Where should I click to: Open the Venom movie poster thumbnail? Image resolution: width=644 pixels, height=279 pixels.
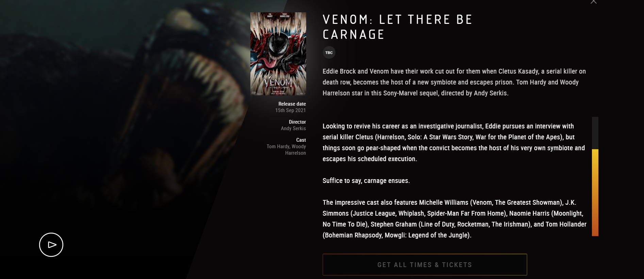[278, 54]
